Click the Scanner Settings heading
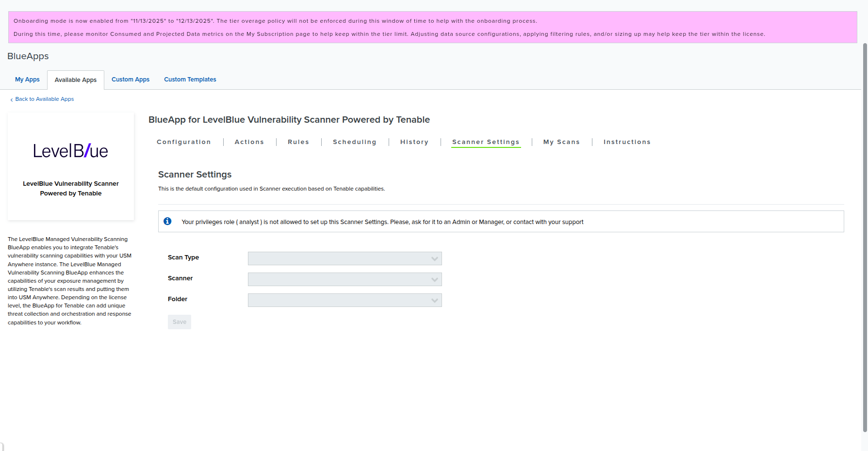This screenshot has height=451, width=868. (x=195, y=175)
